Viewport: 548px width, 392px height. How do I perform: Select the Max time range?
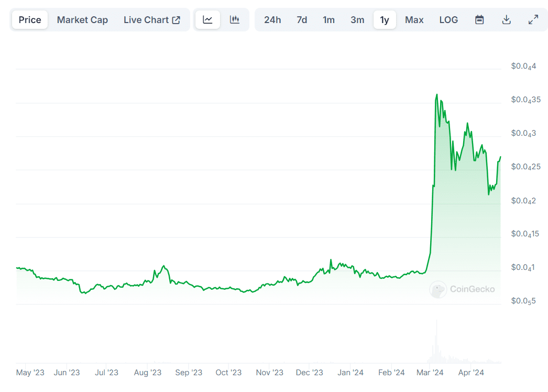(414, 19)
